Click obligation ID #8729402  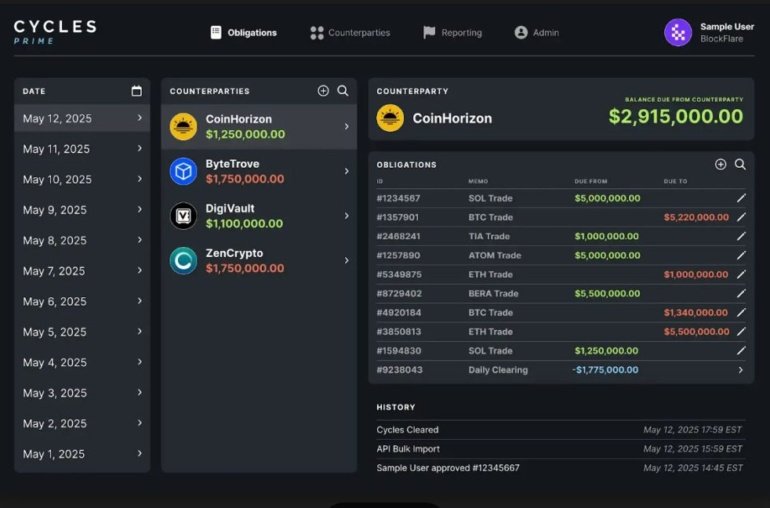(399, 293)
